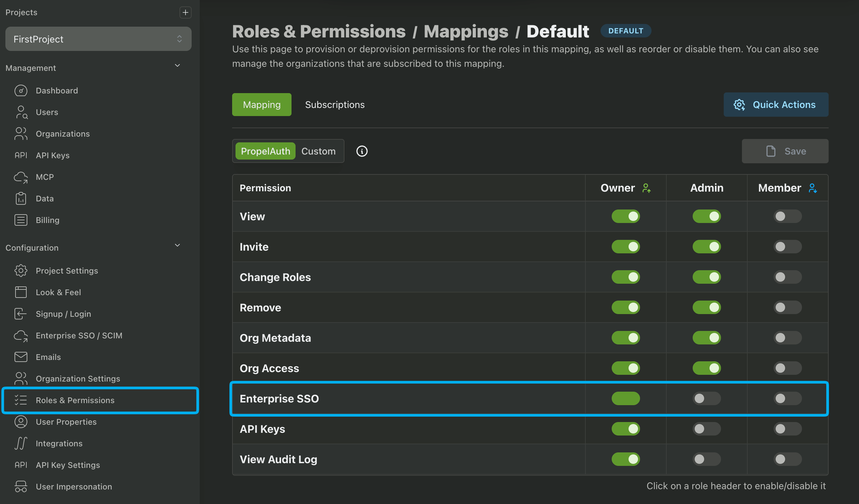Click the gear icon in Quick Actions

[739, 105]
